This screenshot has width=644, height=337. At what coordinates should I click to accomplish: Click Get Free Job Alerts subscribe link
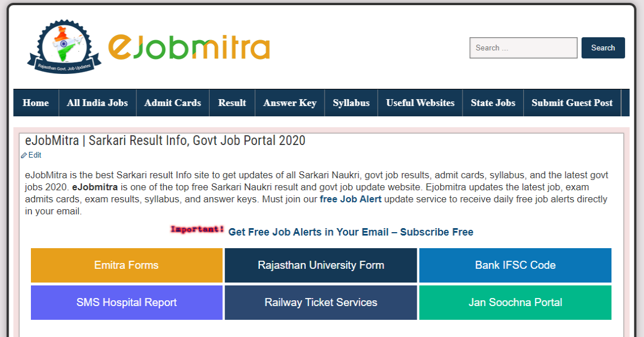(351, 232)
